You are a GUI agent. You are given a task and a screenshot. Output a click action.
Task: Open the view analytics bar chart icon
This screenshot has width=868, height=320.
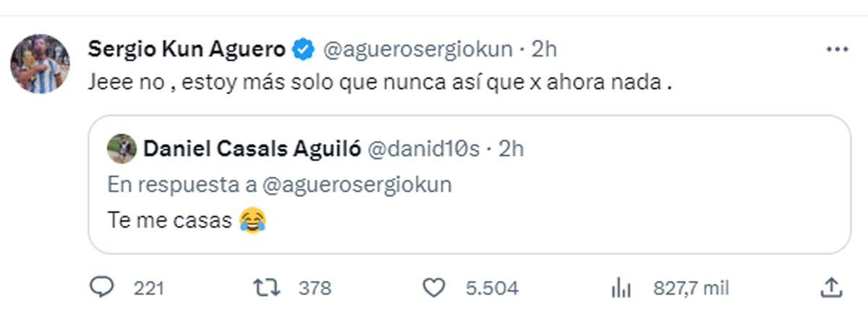621,288
